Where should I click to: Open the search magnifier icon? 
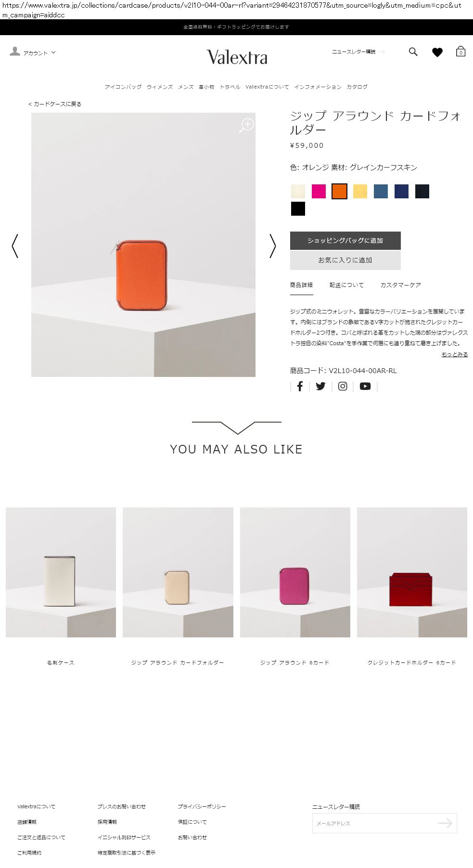[x=413, y=52]
